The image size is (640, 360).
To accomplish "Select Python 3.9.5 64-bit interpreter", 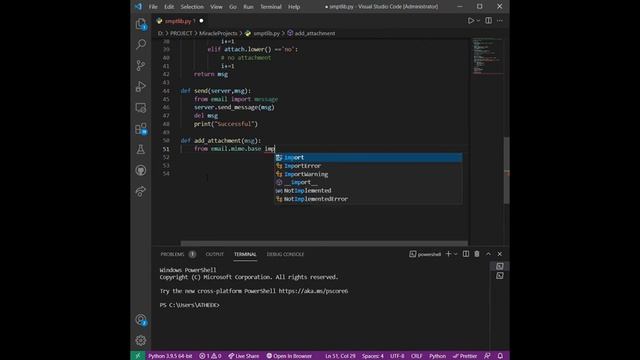I will tap(170, 356).
